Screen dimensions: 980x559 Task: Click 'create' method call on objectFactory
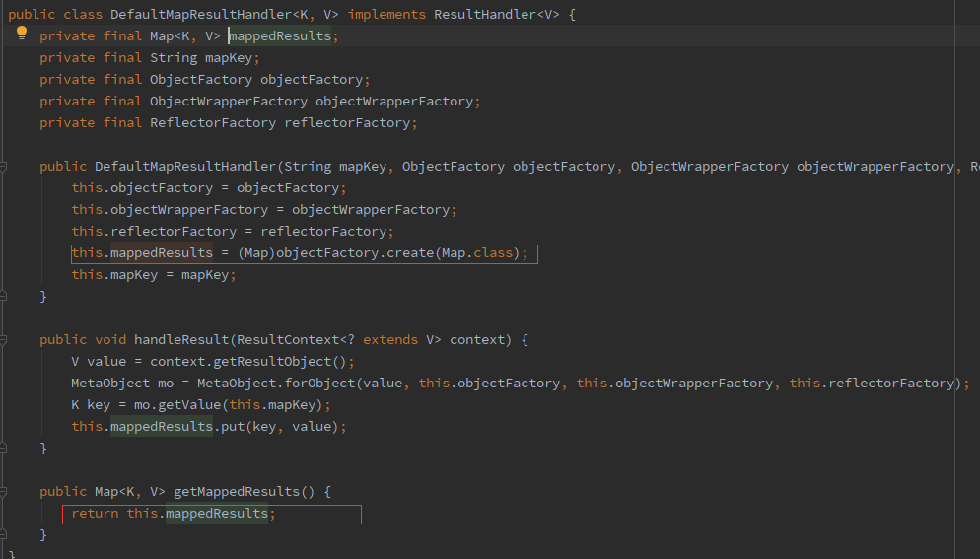click(410, 253)
